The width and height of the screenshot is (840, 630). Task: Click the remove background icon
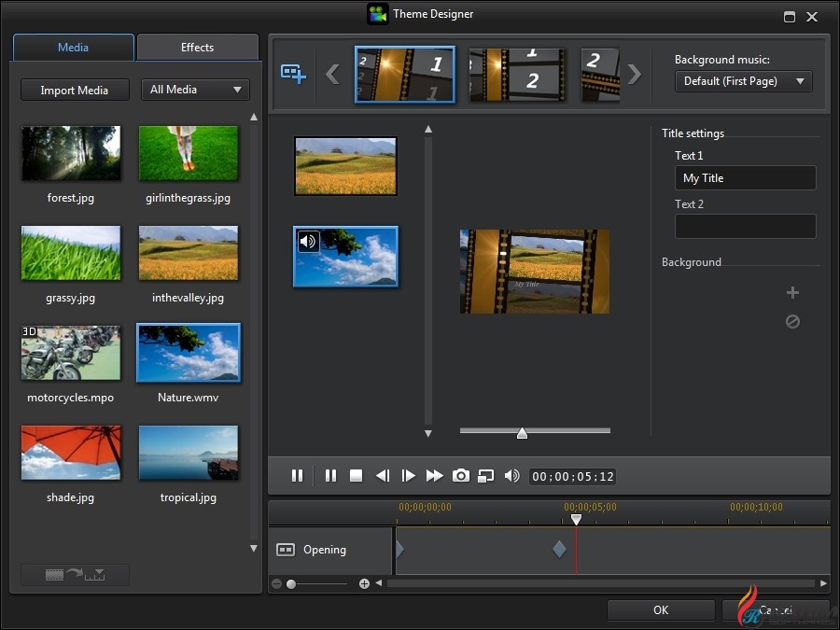(x=792, y=322)
